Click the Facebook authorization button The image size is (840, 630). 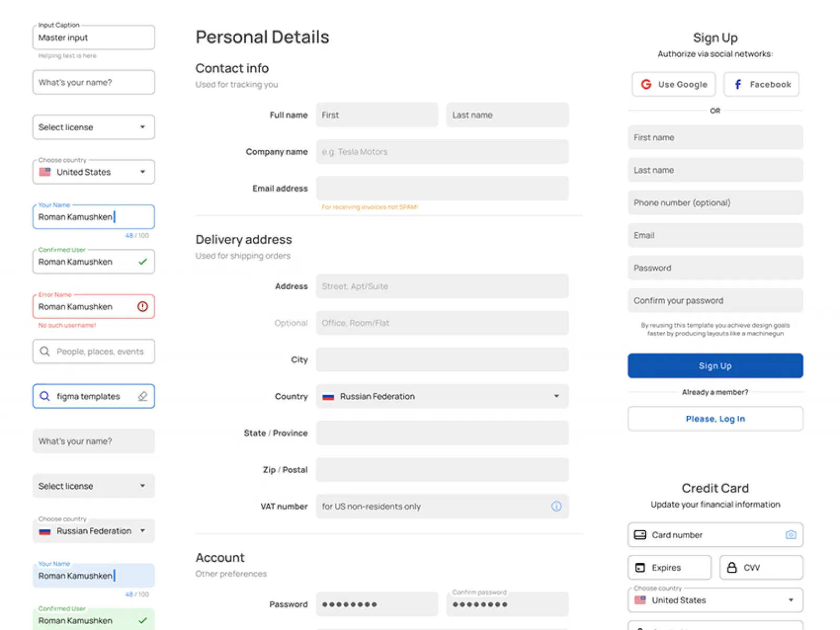click(x=761, y=84)
